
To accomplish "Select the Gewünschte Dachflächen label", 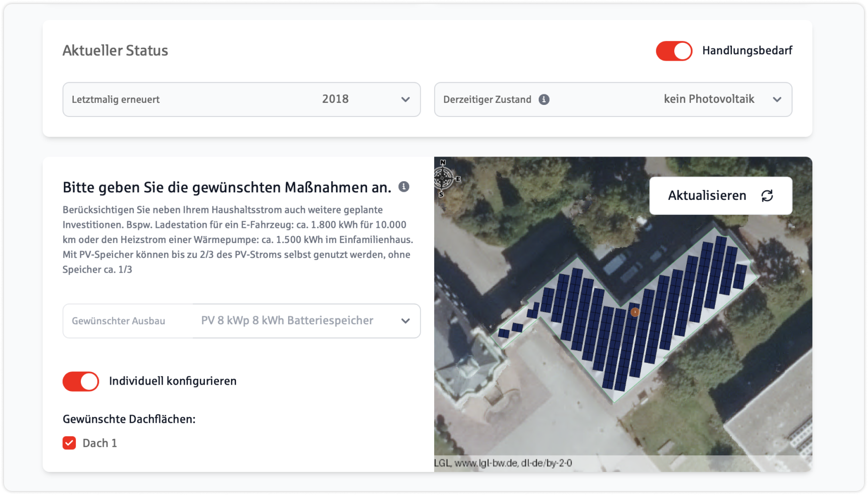I will (129, 419).
